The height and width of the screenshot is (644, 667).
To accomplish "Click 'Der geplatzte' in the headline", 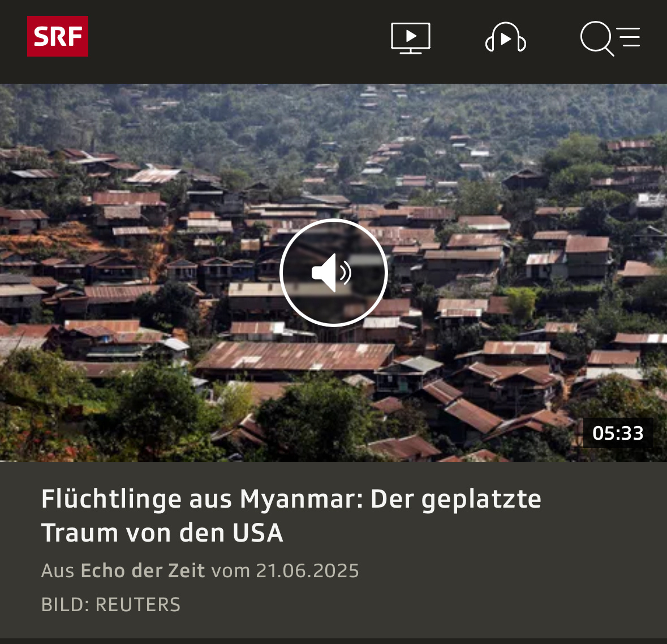I will click(x=455, y=499).
